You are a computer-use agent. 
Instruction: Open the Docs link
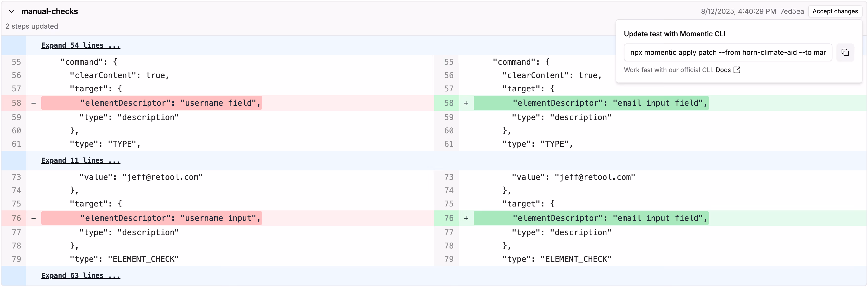tap(723, 70)
